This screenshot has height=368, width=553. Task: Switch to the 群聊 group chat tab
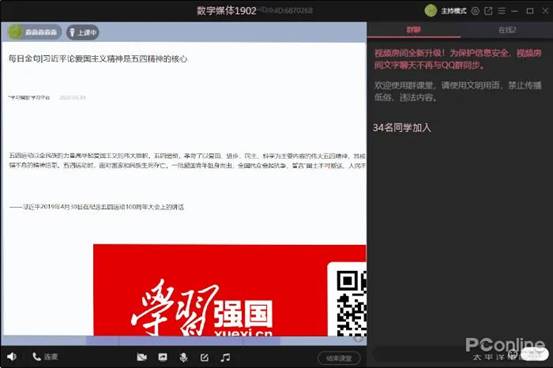[x=414, y=30]
